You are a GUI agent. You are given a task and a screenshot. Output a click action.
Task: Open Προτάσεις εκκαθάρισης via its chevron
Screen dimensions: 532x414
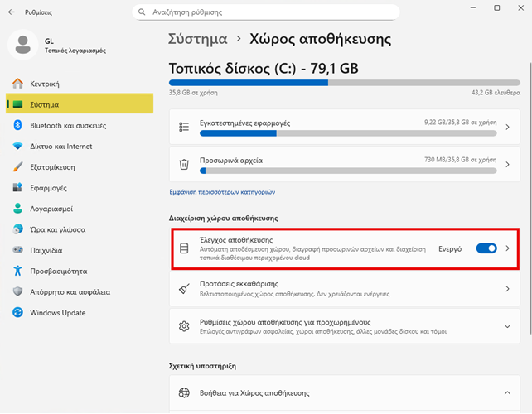pos(508,289)
